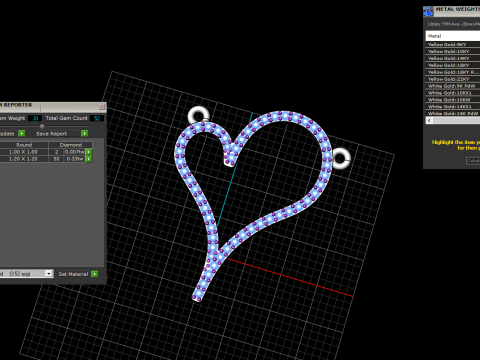
Task: Click the 1.00 X 1.00 size cell
Action: tap(23, 152)
